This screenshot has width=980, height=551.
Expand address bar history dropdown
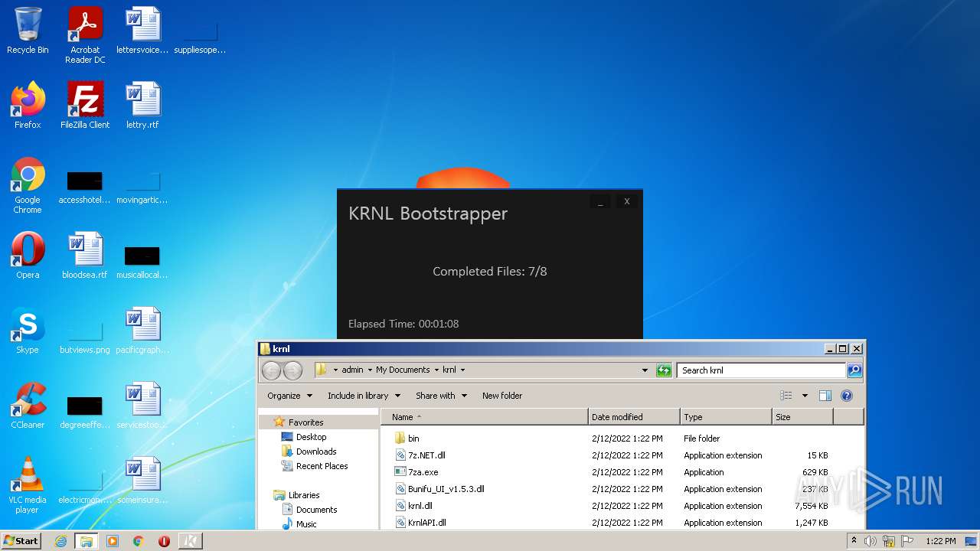tap(645, 370)
